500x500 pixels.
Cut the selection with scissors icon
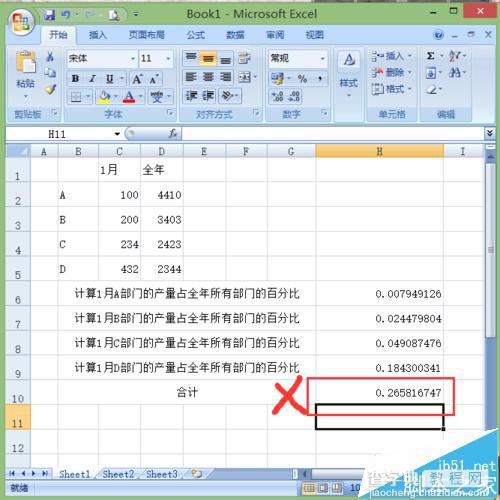point(50,57)
